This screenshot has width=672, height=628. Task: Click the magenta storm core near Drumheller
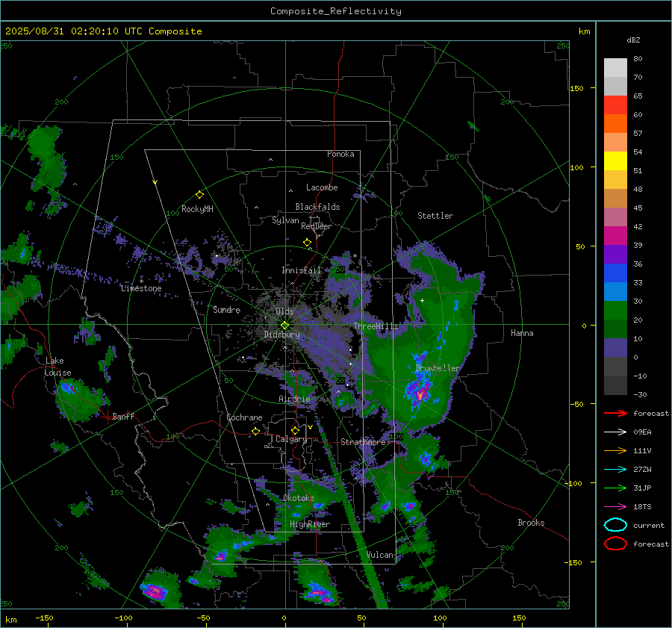420,395
